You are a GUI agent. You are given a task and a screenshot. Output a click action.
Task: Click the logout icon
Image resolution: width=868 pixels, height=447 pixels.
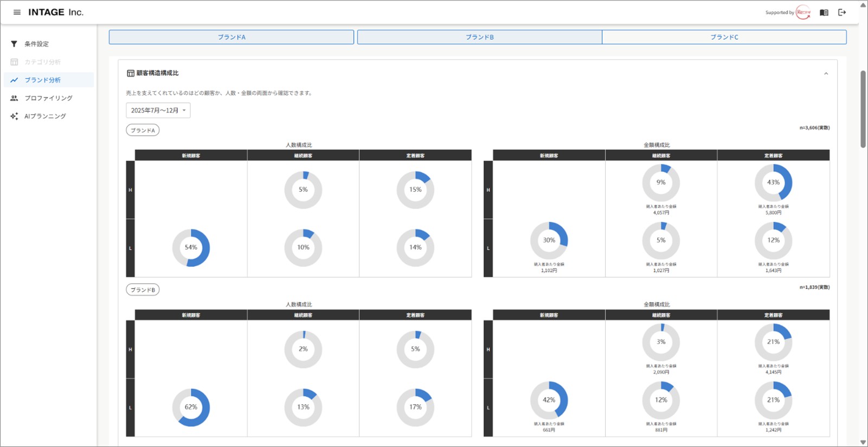[x=842, y=12]
